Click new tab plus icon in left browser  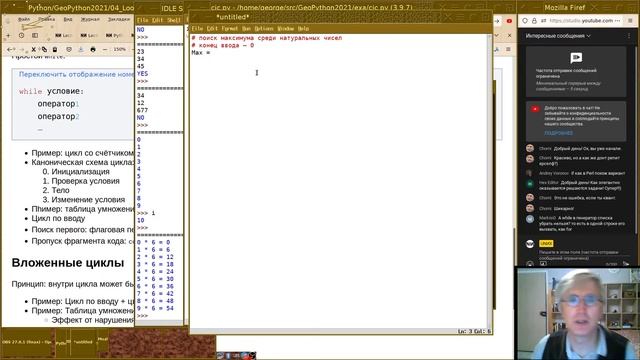pos(8,36)
